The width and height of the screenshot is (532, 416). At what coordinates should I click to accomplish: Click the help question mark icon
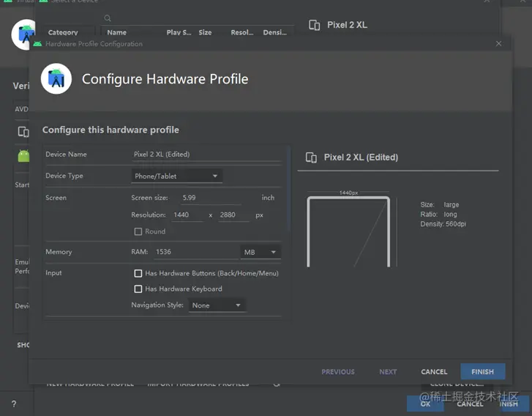[x=14, y=404]
